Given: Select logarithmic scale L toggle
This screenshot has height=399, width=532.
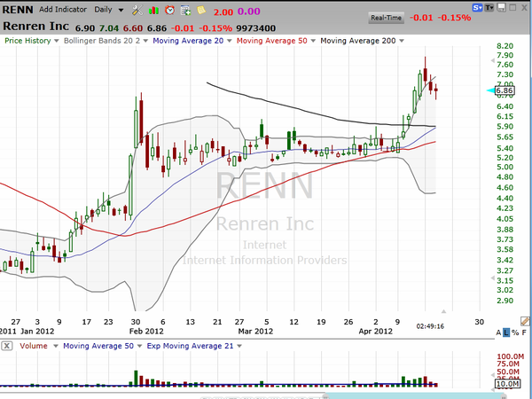Looking at the screenshot, I should [506, 332].
